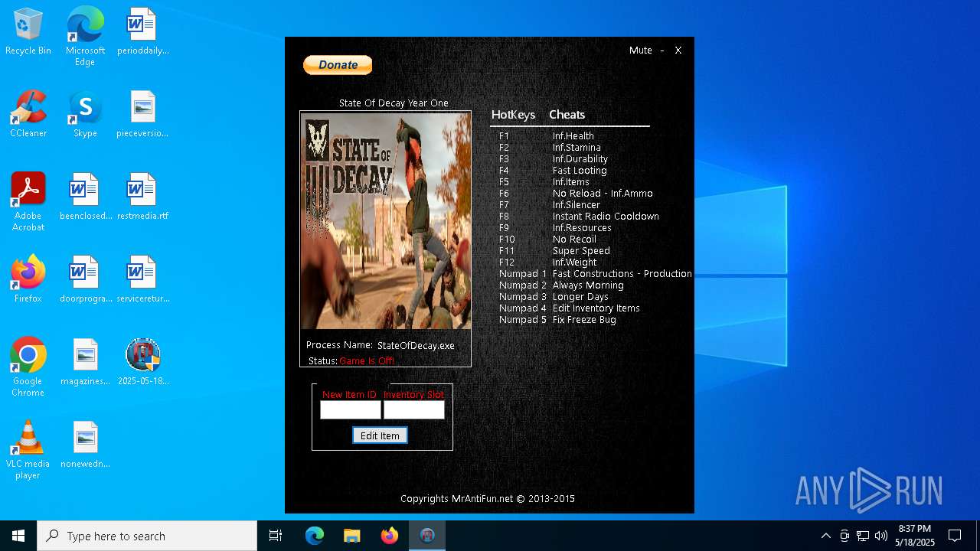The height and width of the screenshot is (551, 980).
Task: Click the Inf.Resources cheat entry
Action: tap(582, 228)
